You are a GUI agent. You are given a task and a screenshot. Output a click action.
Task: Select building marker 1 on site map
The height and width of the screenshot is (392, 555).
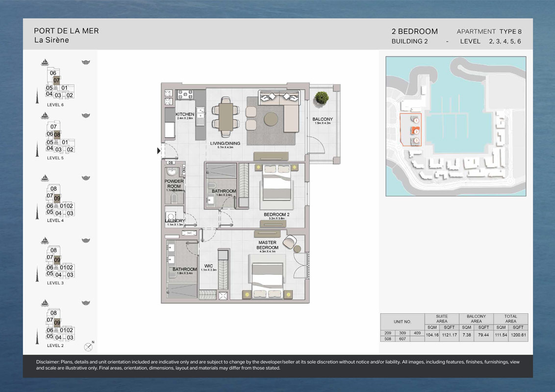point(416,120)
